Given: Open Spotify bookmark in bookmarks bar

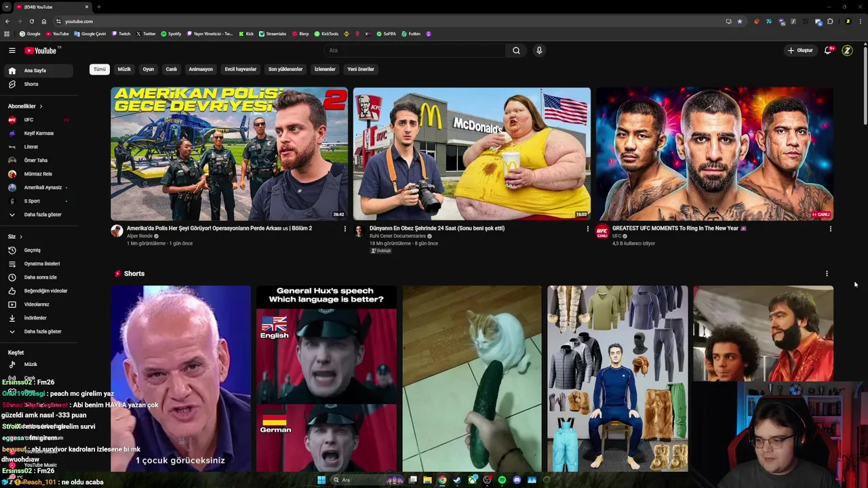Looking at the screenshot, I should pyautogui.click(x=171, y=34).
